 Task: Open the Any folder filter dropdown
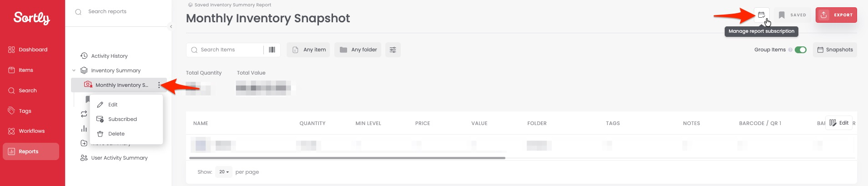(358, 50)
